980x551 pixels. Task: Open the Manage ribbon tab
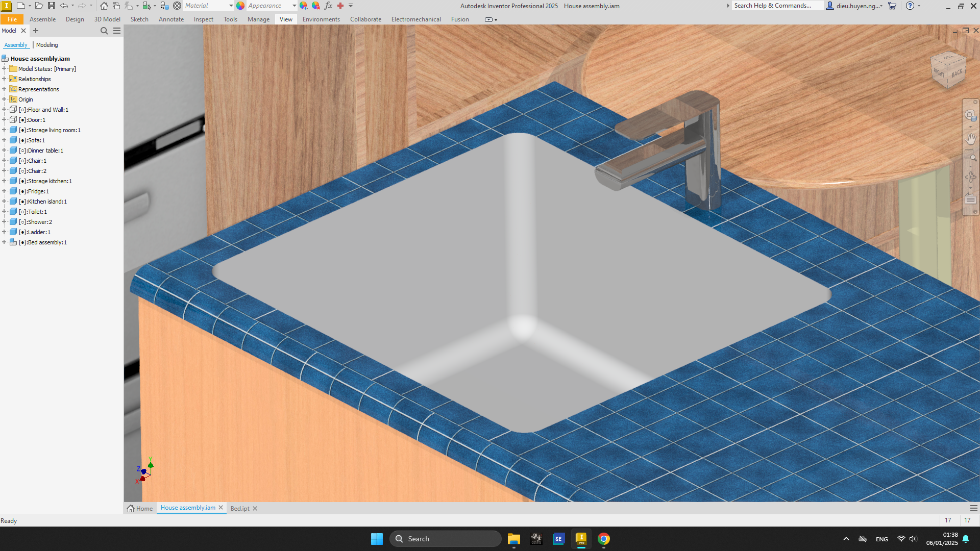coord(258,19)
